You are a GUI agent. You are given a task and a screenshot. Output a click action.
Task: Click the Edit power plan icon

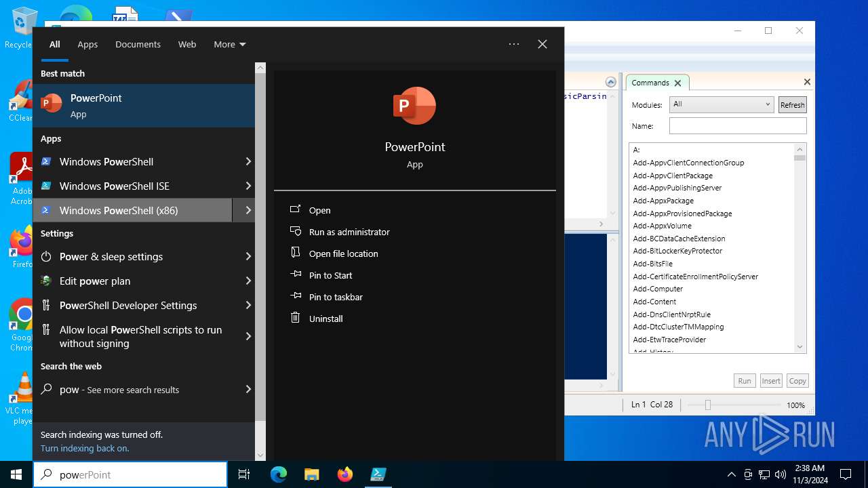pyautogui.click(x=46, y=281)
